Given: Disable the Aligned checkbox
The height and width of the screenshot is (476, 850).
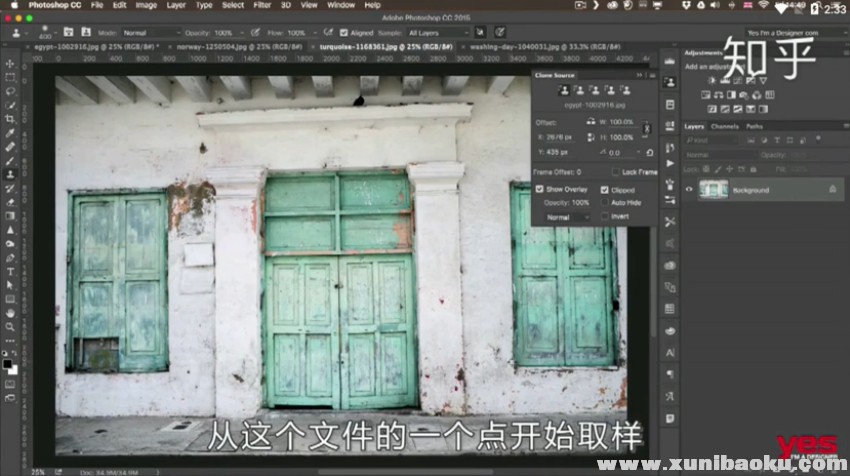Looking at the screenshot, I should pyautogui.click(x=343, y=33).
